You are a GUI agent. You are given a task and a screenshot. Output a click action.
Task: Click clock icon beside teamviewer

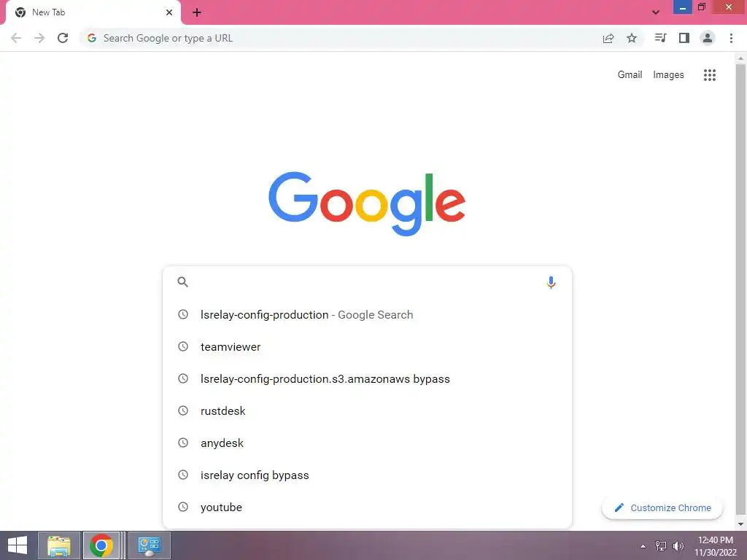click(183, 346)
